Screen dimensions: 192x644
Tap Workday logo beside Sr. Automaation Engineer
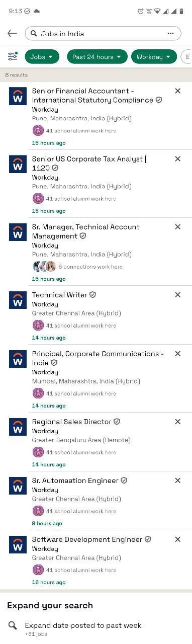(18, 486)
